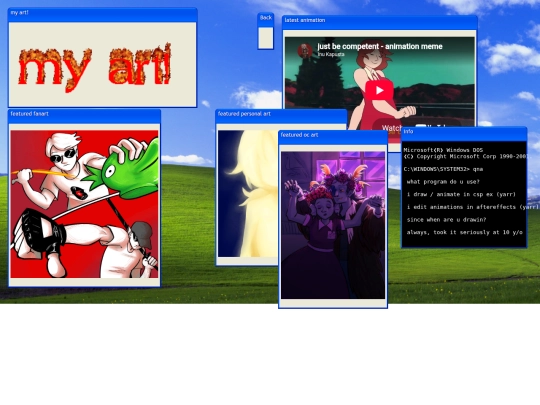This screenshot has height=405, width=540.
Task: Open the featured personal art blonde-hair image
Action: point(248,194)
